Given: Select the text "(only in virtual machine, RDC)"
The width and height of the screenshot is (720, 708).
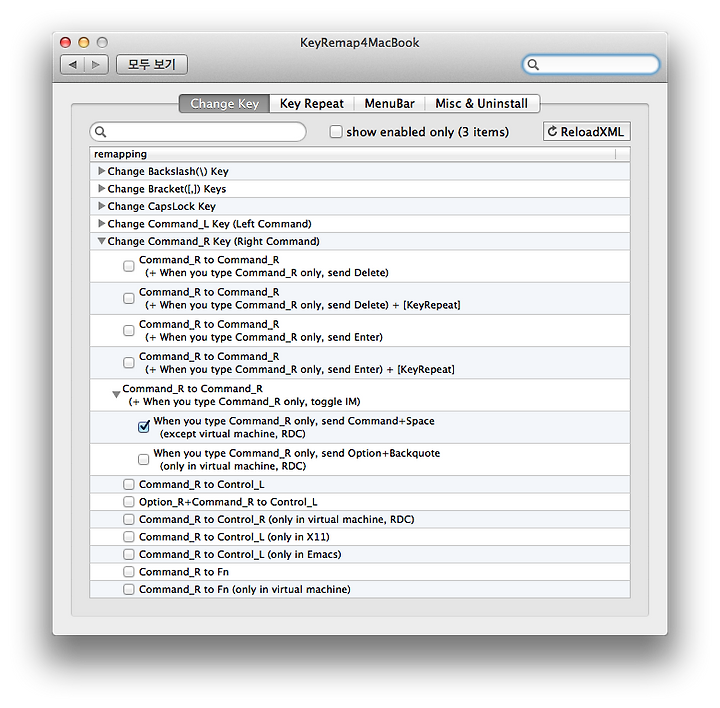Looking at the screenshot, I should tap(233, 466).
